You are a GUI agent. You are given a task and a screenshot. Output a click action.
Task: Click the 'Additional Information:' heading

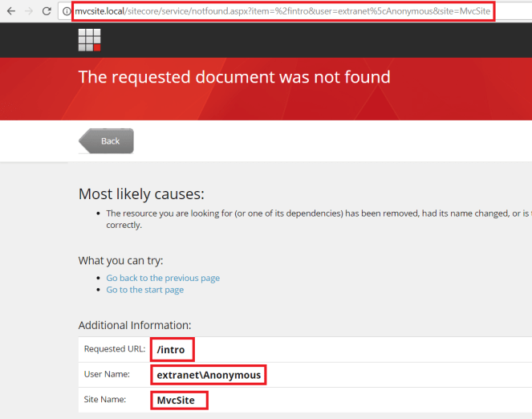click(x=134, y=325)
